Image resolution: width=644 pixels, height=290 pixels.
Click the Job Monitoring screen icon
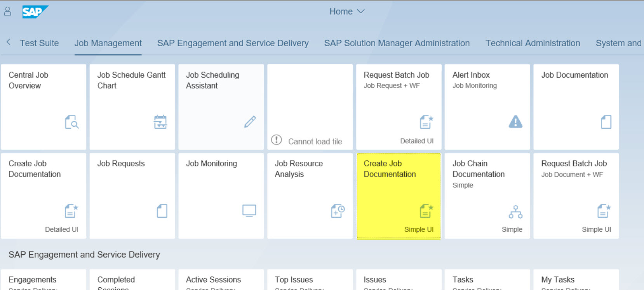249,211
